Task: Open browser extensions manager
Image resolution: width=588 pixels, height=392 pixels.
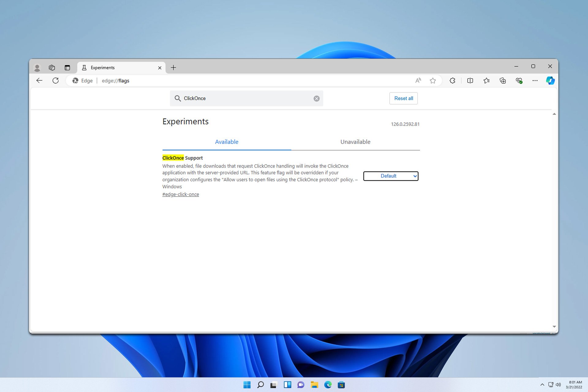Action: click(x=452, y=81)
